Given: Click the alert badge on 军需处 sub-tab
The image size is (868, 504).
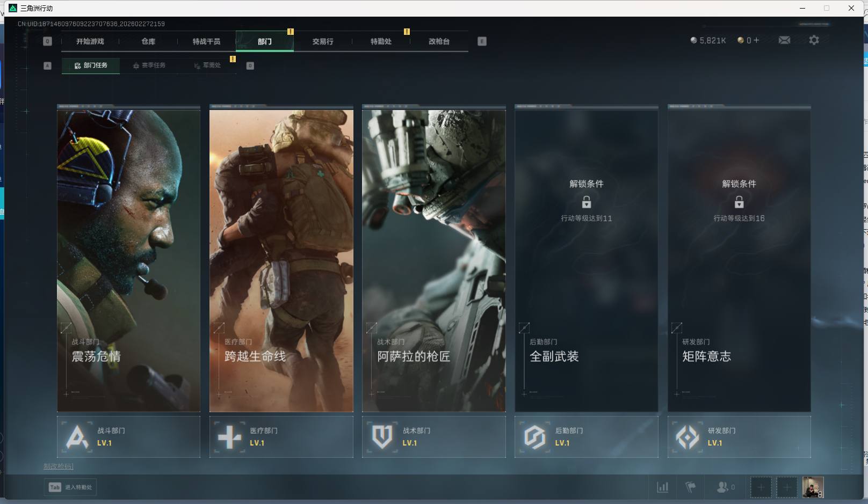Looking at the screenshot, I should [233, 59].
